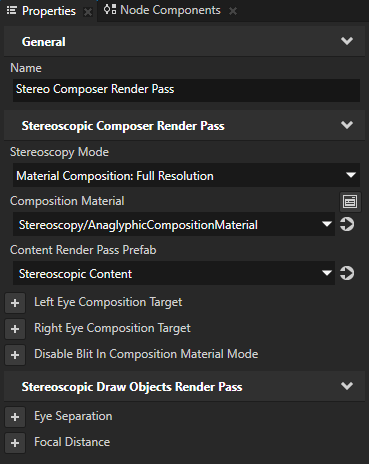
Task: Click the Disable Blit In Composition Material Mode text
Action: click(x=146, y=354)
